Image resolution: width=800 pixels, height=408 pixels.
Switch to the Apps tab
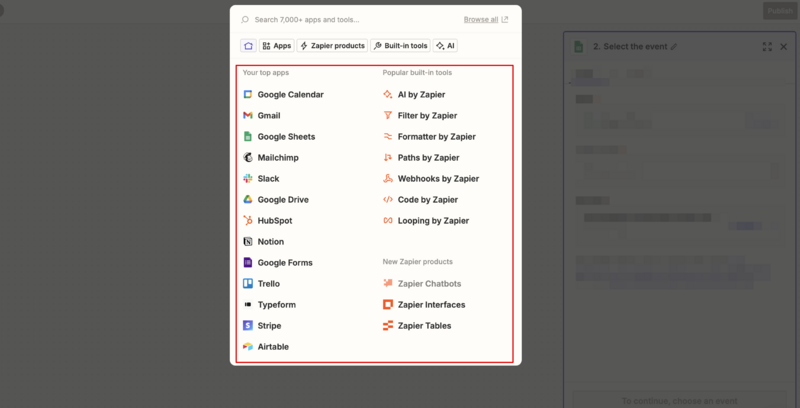click(277, 46)
